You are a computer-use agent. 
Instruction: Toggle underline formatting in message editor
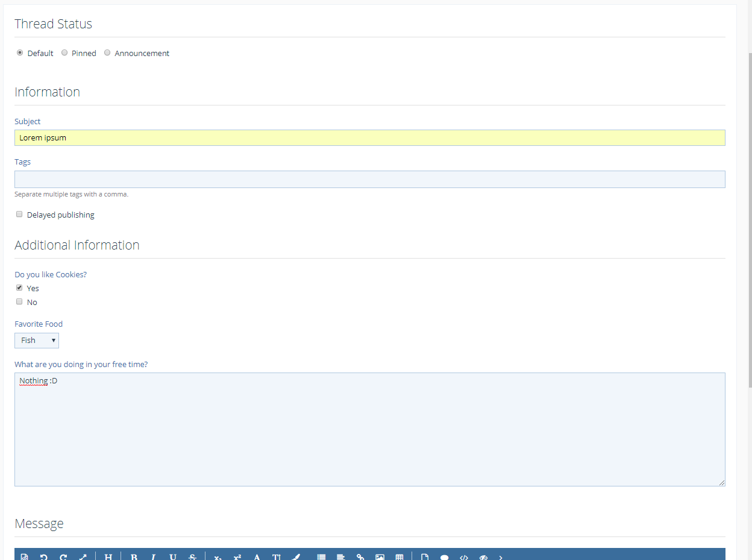coord(173,557)
